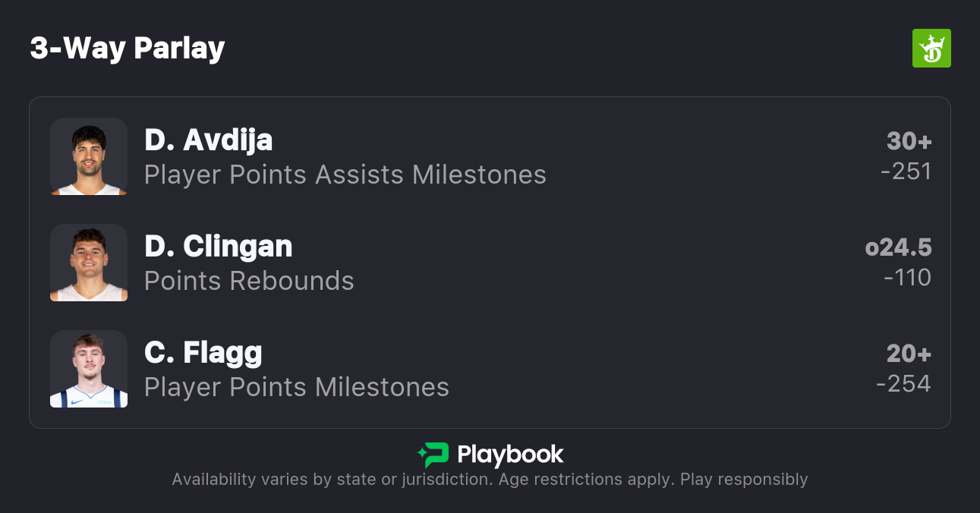Screen dimensions: 980x513
Task: Select the 20+ milestone for Flagg
Action: pos(909,354)
